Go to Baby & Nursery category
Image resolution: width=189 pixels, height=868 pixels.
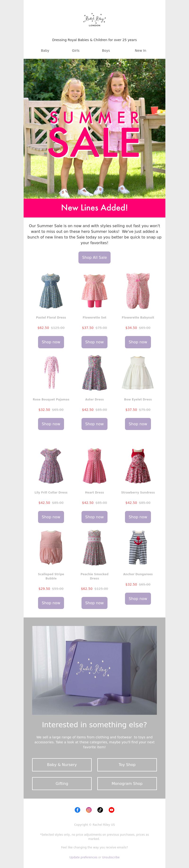tap(62, 765)
